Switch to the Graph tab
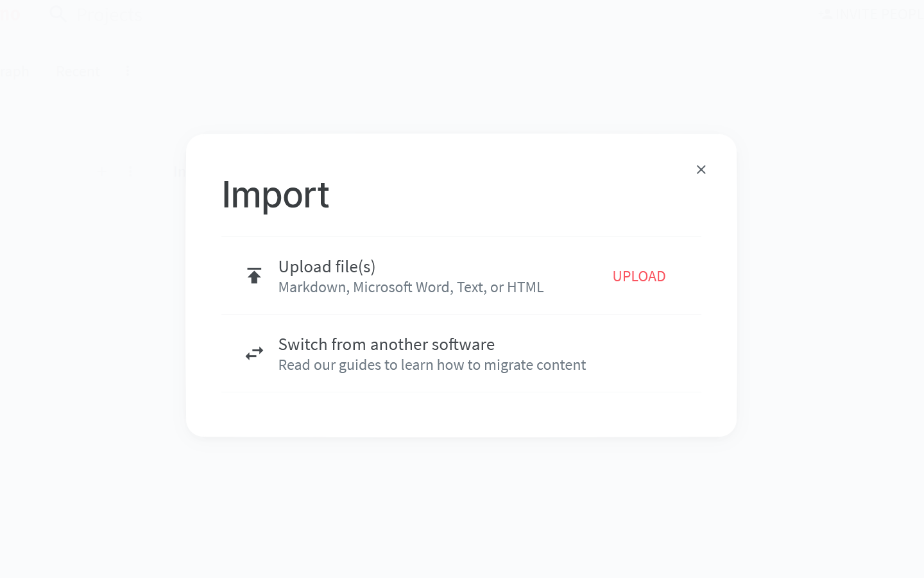 pos(14,71)
